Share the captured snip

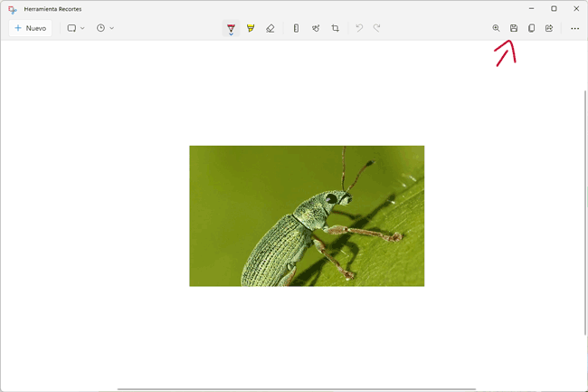[549, 28]
